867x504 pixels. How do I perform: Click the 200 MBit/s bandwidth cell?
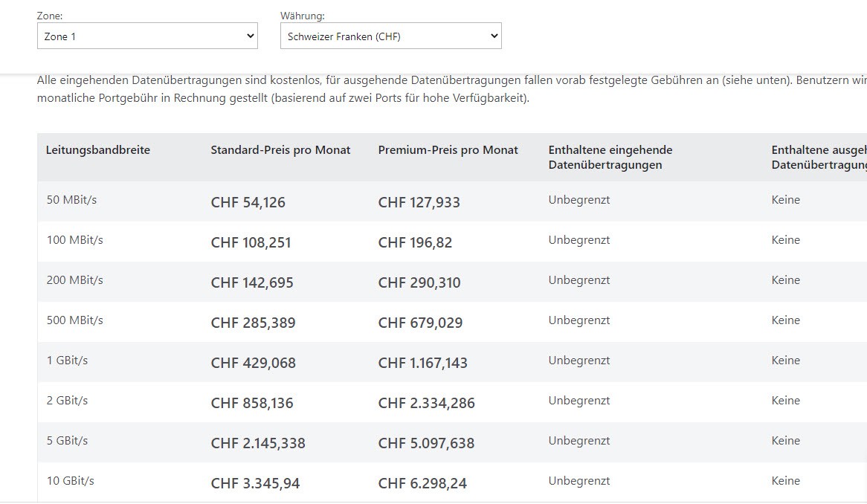tap(74, 280)
